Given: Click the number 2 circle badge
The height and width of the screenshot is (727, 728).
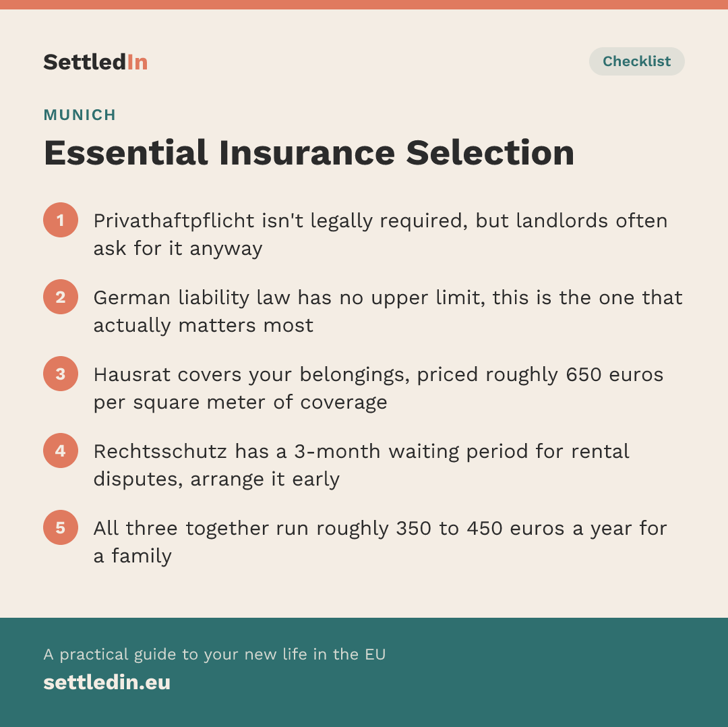Looking at the screenshot, I should click(61, 297).
